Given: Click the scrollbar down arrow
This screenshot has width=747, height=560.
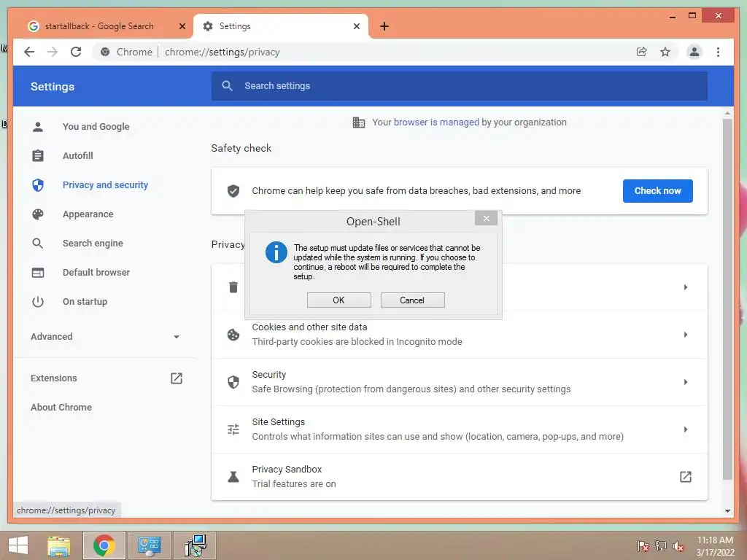Looking at the screenshot, I should [x=727, y=511].
